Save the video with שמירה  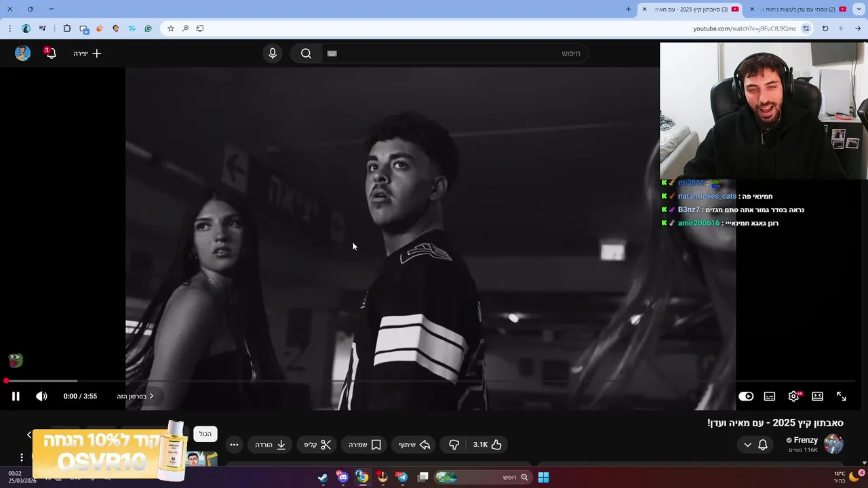point(365,445)
